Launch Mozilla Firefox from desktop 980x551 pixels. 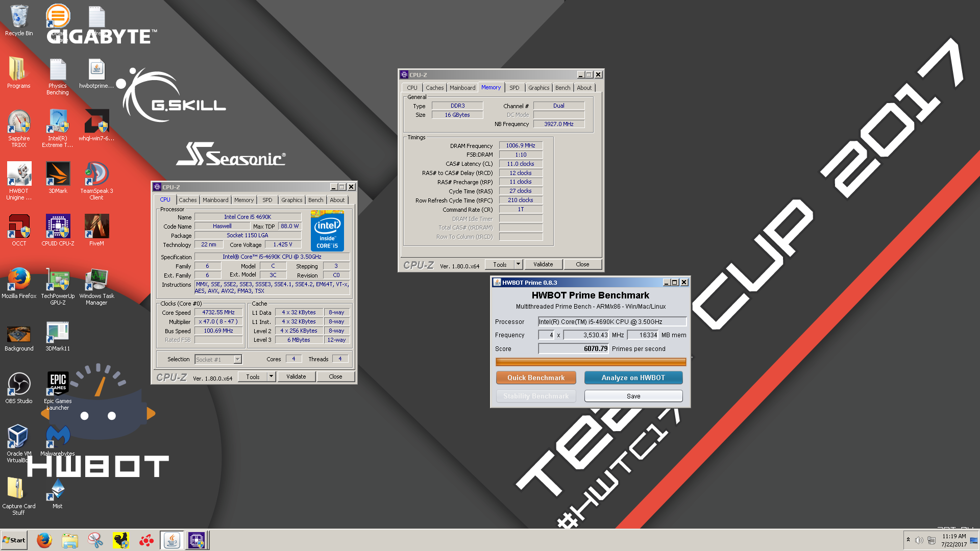click(x=19, y=283)
